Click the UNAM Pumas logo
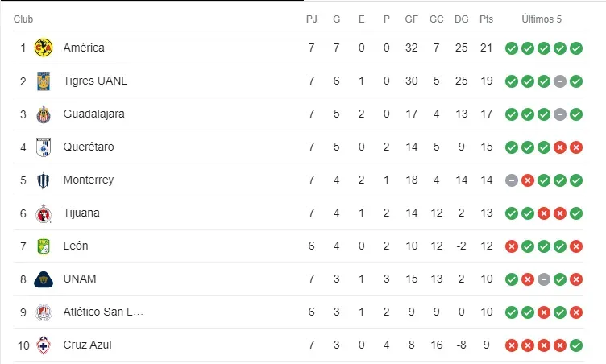Image resolution: width=606 pixels, height=364 pixels. pyautogui.click(x=44, y=279)
